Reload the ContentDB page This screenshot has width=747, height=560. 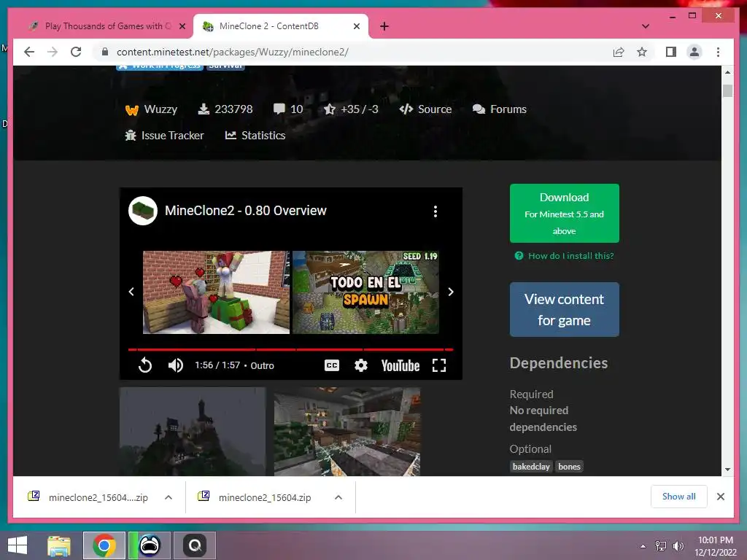(76, 52)
